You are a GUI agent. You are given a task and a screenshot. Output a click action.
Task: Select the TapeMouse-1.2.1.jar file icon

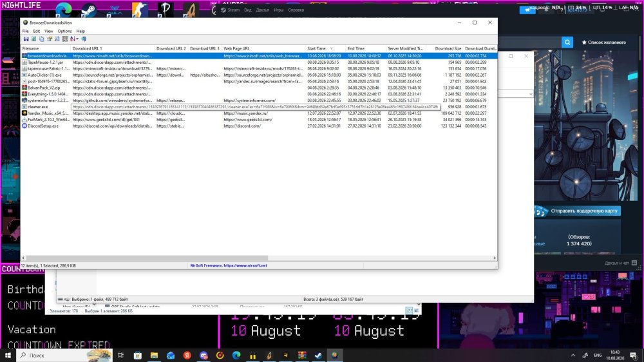[x=24, y=62]
